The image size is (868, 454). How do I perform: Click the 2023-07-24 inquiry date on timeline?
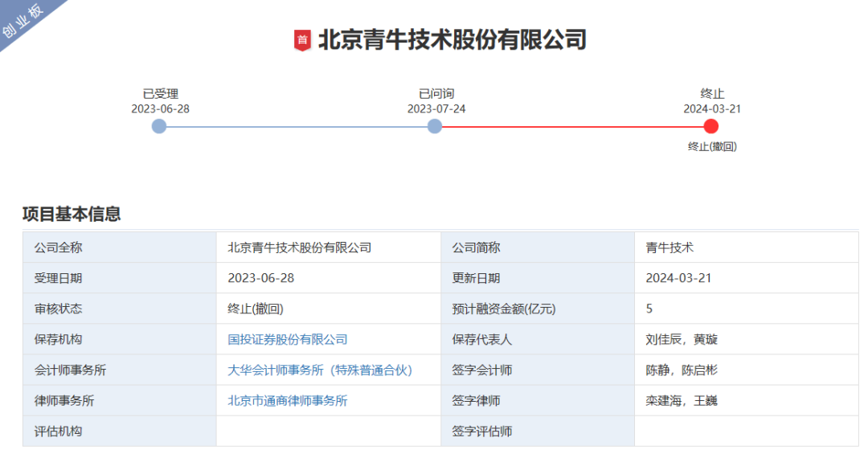[x=436, y=108]
